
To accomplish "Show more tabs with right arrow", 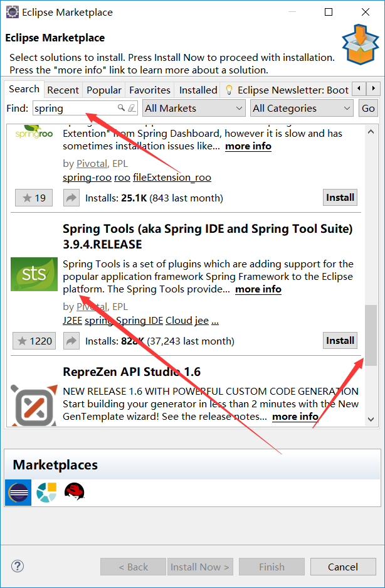I will [372, 88].
